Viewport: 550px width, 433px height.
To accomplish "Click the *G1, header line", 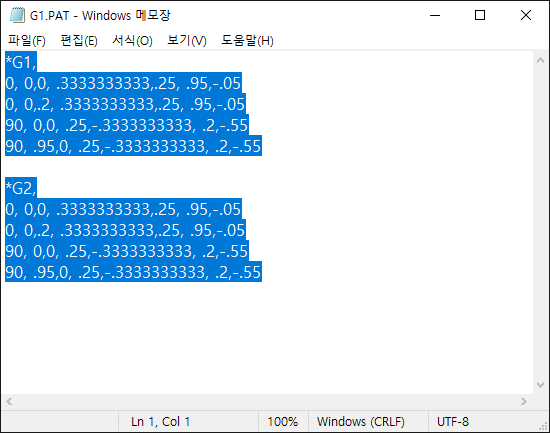I will click(x=21, y=62).
